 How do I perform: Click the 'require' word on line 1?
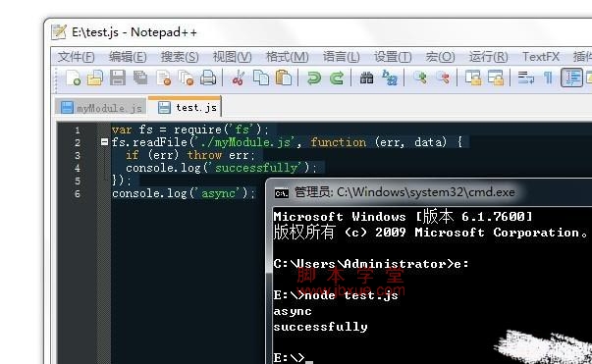(197, 130)
